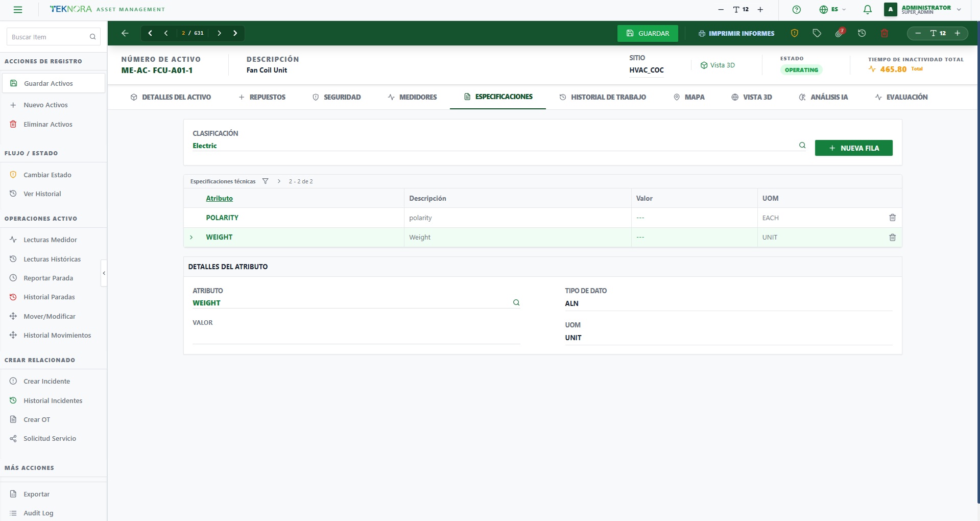The image size is (980, 521).
Task: Click the Clasificación lookup magnifier
Action: [802, 146]
